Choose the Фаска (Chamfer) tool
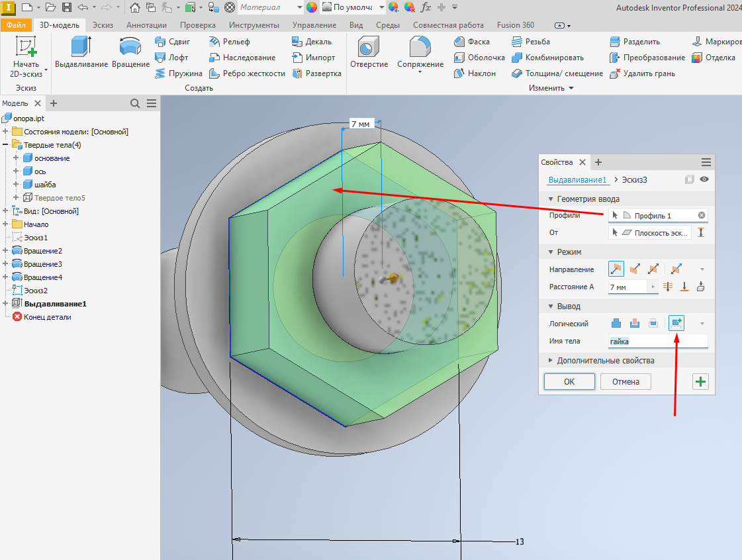This screenshot has width=742, height=560. click(x=472, y=42)
